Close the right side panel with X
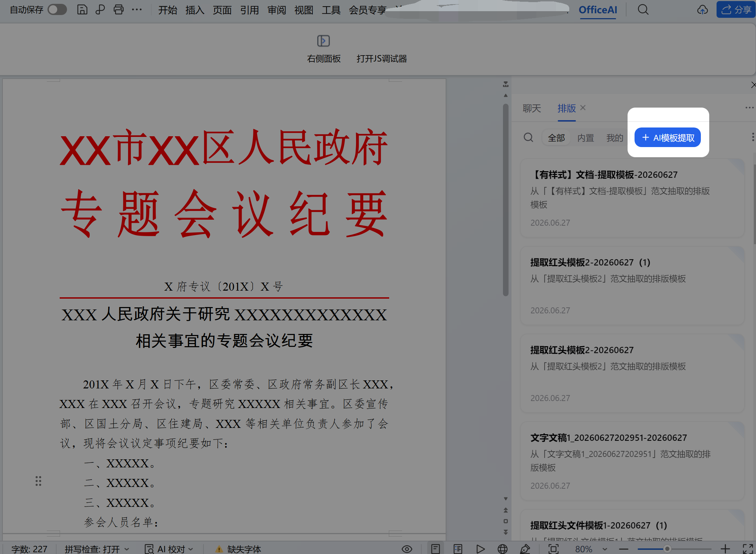The image size is (756, 554). click(753, 85)
